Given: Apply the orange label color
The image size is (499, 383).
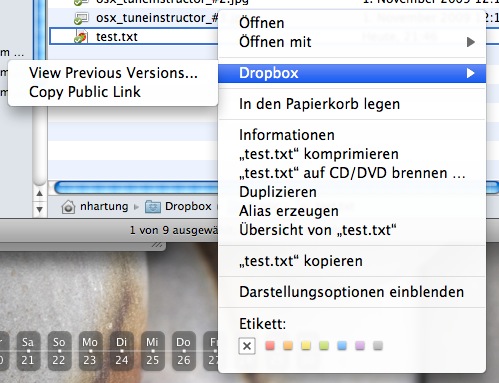Looking at the screenshot, I should [288, 346].
